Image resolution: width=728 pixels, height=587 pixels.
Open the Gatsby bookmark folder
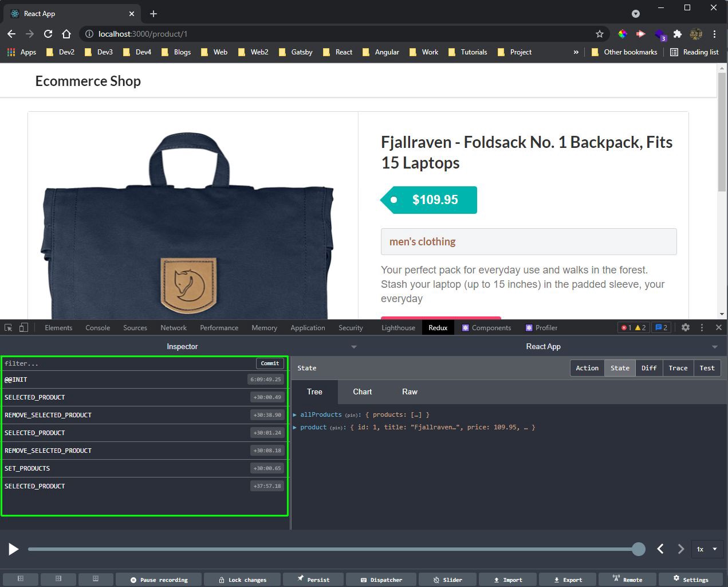296,52
